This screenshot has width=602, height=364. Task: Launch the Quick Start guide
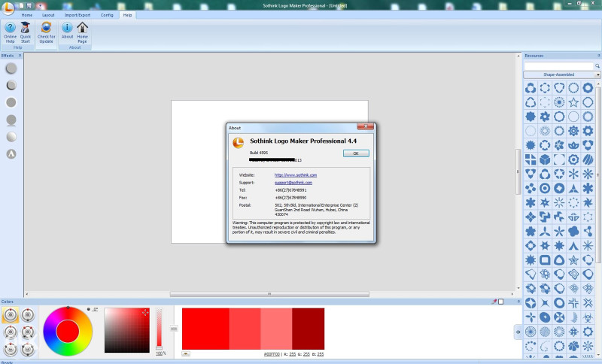[26, 32]
